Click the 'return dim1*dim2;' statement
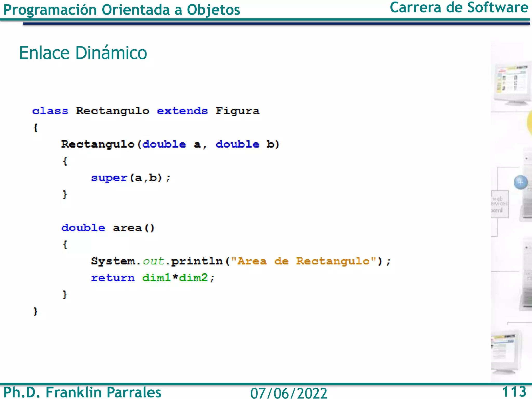This screenshot has width=532, height=399. pyautogui.click(x=153, y=278)
